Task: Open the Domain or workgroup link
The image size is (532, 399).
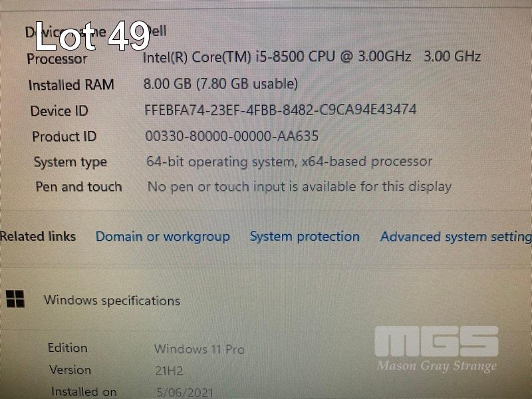Action: pos(163,237)
